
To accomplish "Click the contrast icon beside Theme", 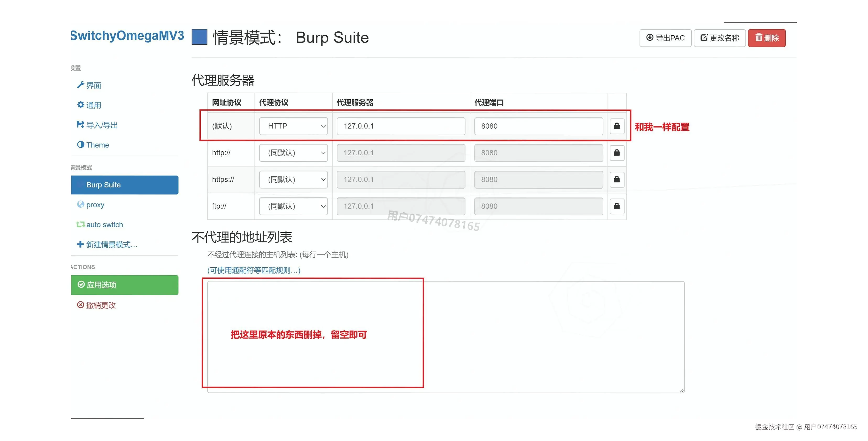I will [80, 144].
